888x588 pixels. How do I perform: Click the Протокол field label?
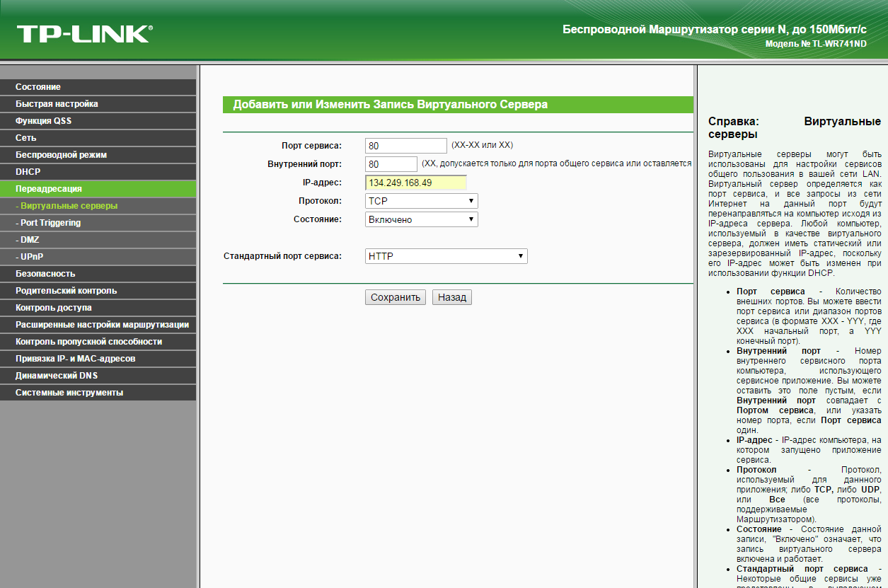point(320,201)
